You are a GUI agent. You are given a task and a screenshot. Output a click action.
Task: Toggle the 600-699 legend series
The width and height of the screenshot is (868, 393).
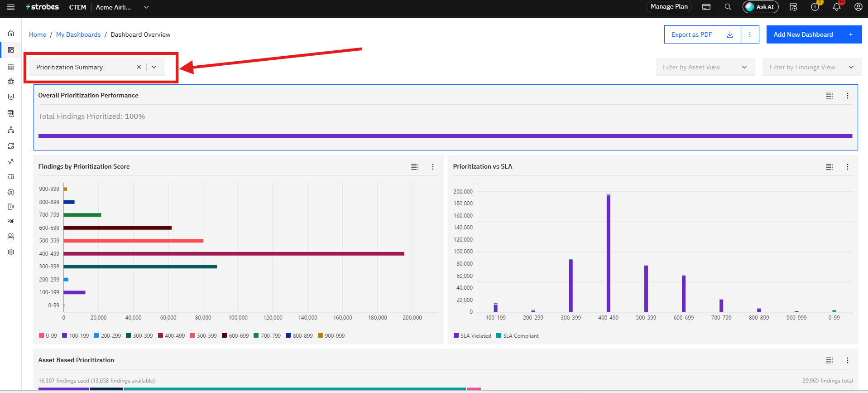[235, 336]
